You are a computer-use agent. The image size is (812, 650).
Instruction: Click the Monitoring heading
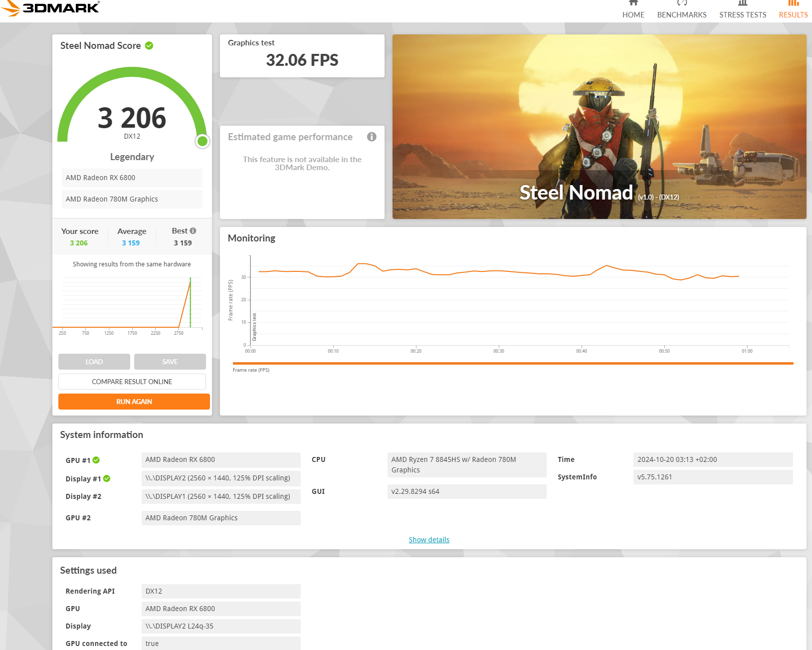coord(251,238)
